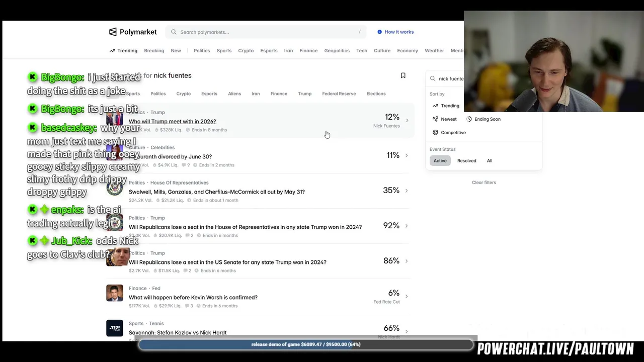The height and width of the screenshot is (362, 644).
Task: Expand the divorced by June 30 market
Action: point(407,155)
